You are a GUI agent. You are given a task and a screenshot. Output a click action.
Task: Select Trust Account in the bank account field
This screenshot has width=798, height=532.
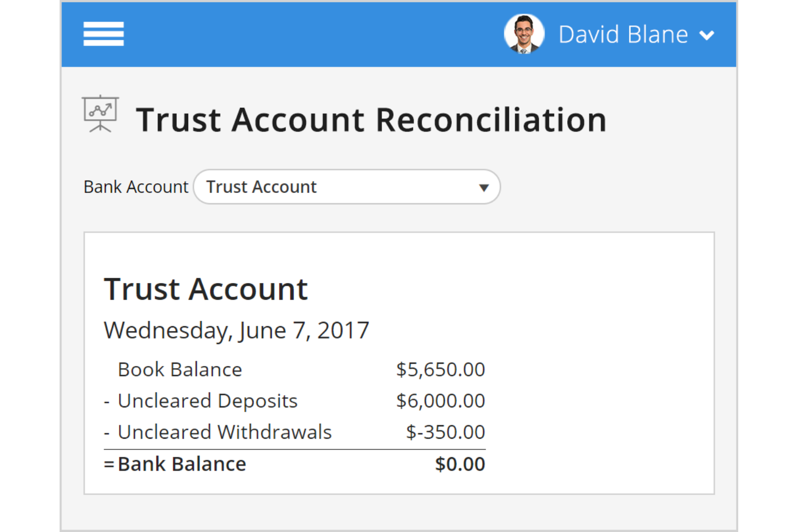click(x=262, y=187)
